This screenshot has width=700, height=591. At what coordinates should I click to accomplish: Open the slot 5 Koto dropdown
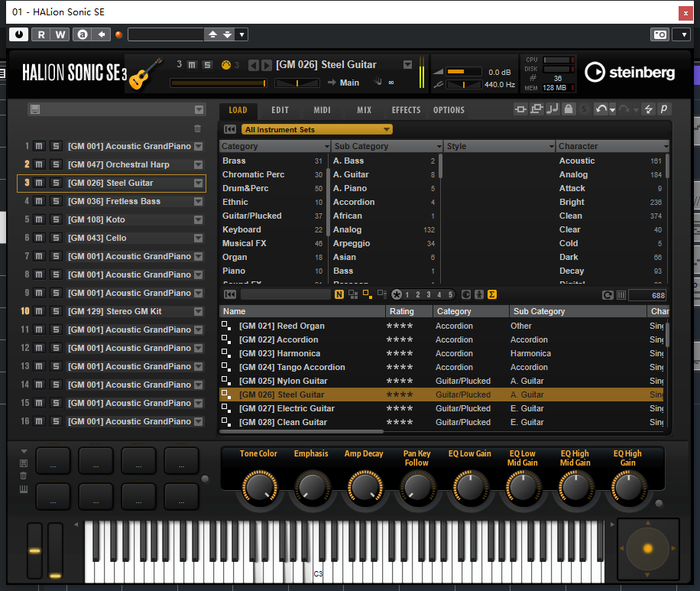tap(199, 219)
